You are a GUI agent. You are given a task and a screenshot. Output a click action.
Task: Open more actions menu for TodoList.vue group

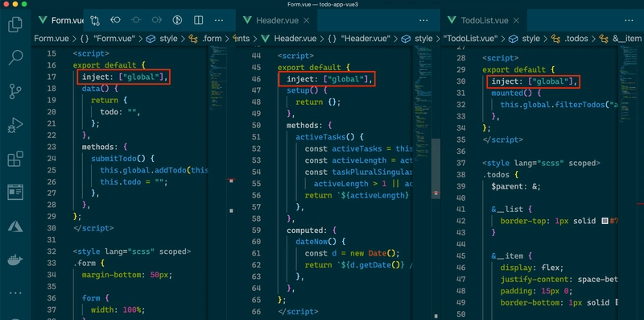tap(629, 20)
